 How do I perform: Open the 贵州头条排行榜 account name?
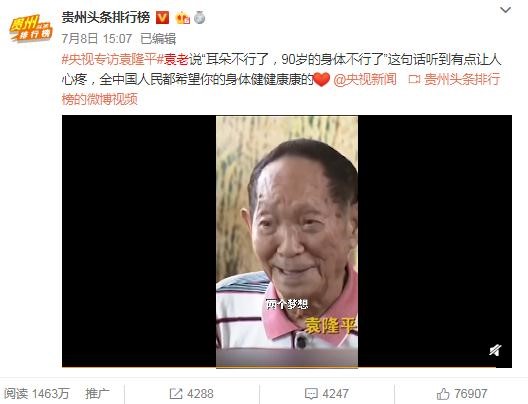coord(106,17)
